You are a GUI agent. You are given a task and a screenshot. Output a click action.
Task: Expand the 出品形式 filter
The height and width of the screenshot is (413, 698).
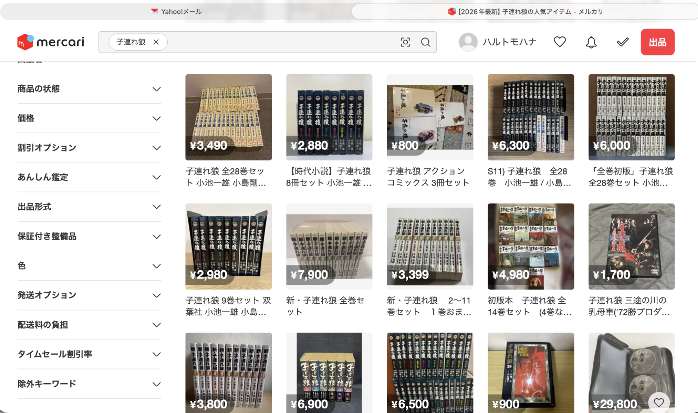[89, 206]
